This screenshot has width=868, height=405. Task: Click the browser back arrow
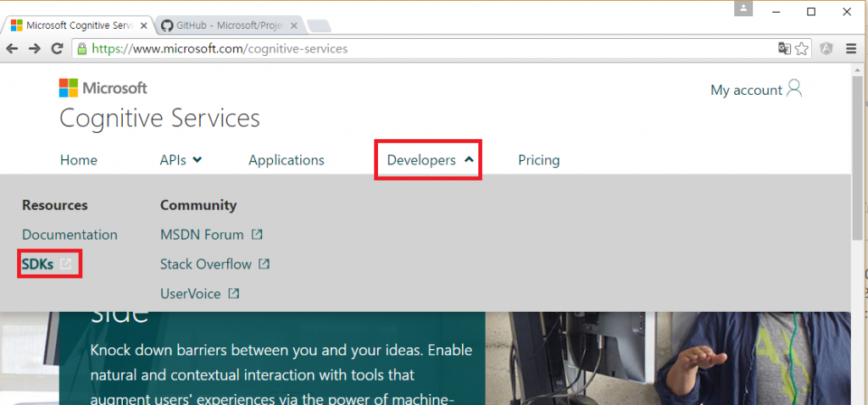(x=13, y=49)
